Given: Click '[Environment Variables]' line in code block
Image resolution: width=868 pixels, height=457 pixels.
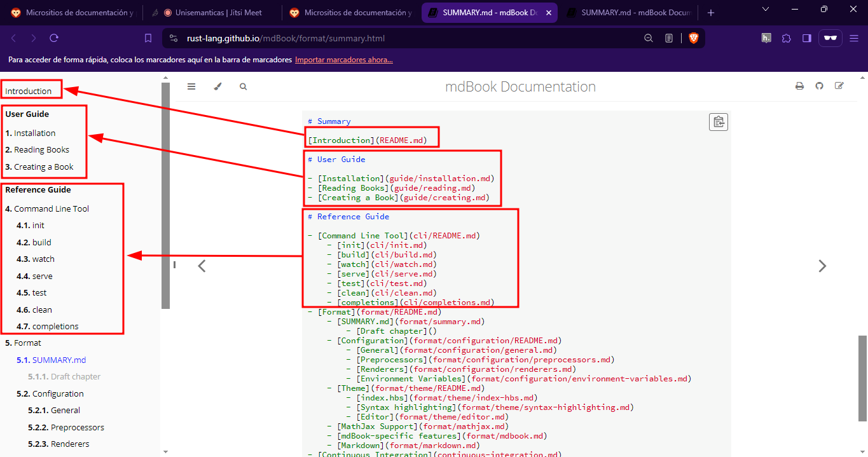Looking at the screenshot, I should pyautogui.click(x=518, y=379).
